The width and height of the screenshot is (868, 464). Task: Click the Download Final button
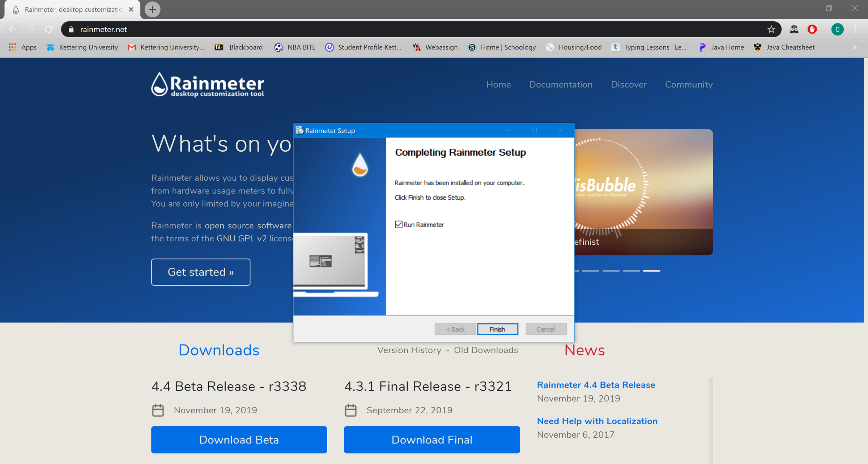[431, 440]
